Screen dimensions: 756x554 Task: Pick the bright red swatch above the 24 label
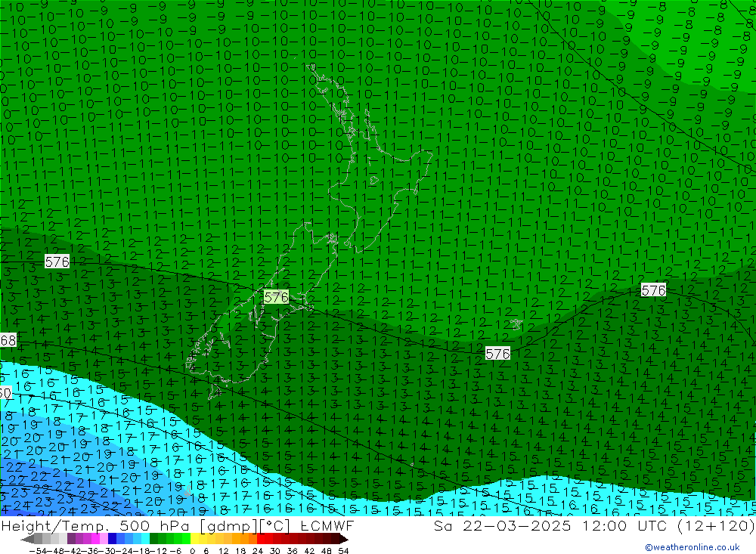tap(261, 539)
